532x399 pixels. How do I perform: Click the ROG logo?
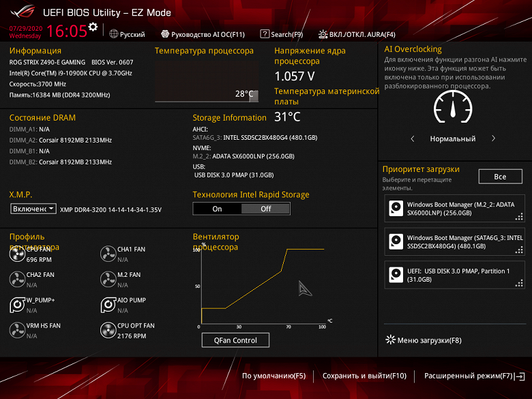23,12
